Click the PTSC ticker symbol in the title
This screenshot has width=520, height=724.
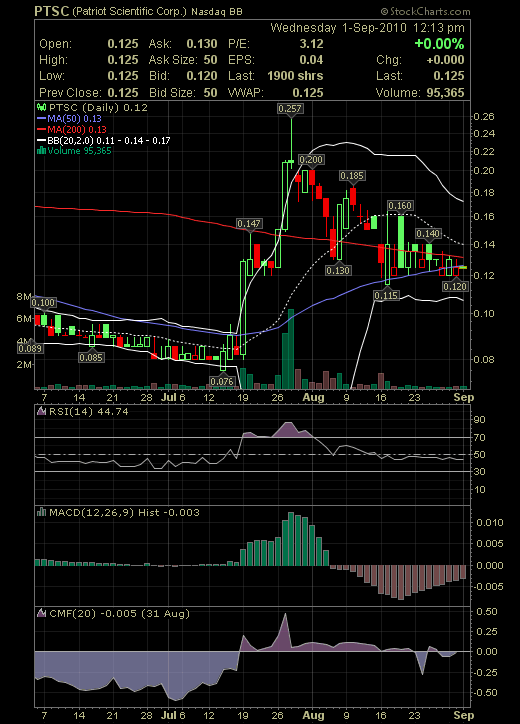coord(52,11)
